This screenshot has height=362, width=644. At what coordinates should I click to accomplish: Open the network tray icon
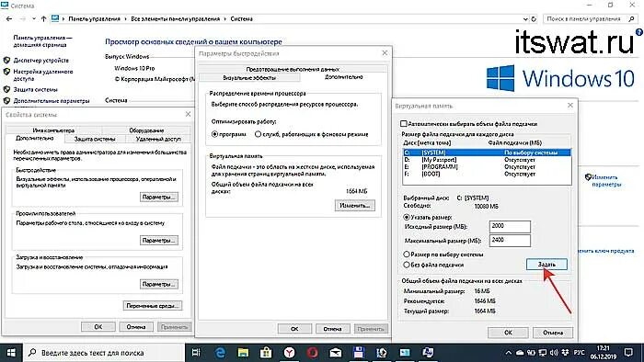click(543, 353)
